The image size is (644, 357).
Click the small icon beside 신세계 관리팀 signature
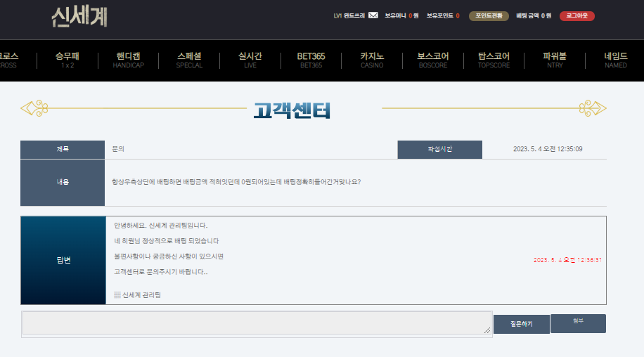pyautogui.click(x=117, y=295)
